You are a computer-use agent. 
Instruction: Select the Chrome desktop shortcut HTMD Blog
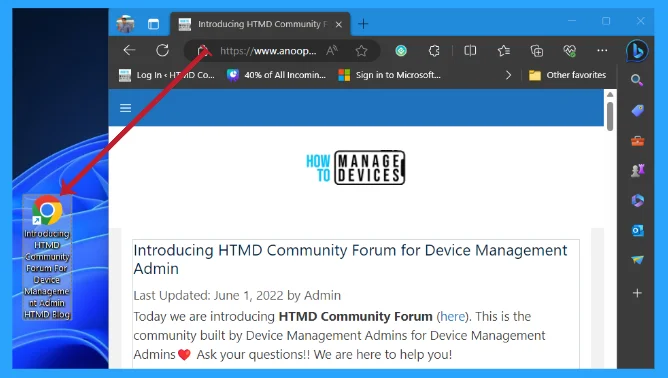tap(47, 257)
